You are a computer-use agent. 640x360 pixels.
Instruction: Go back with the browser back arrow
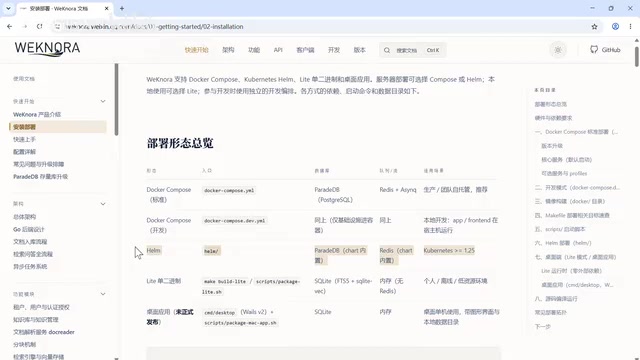coord(9,27)
